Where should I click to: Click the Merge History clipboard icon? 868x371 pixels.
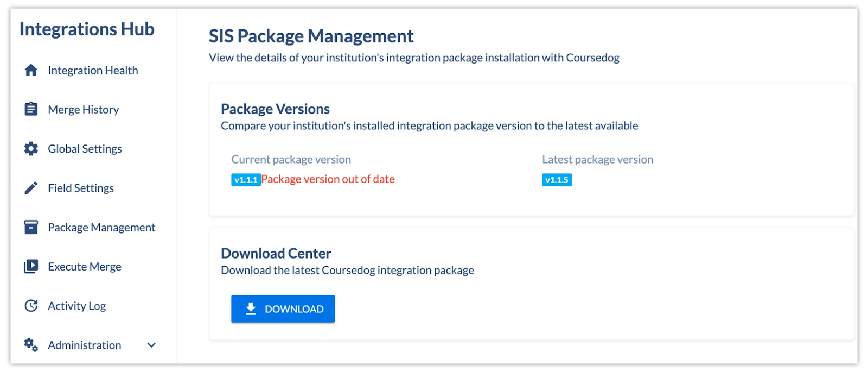[x=31, y=109]
